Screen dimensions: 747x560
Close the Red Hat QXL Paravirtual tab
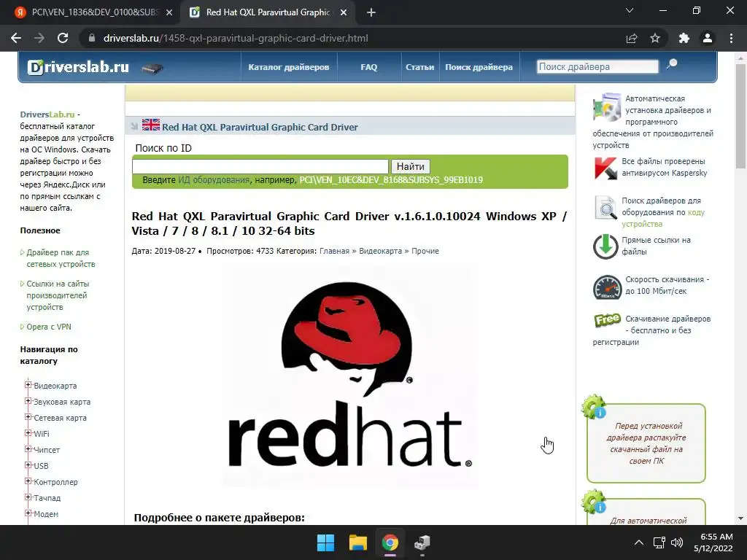(344, 12)
